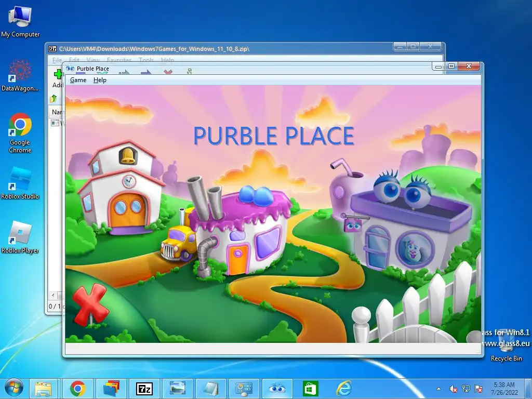Close the 7-Zip window

point(430,46)
